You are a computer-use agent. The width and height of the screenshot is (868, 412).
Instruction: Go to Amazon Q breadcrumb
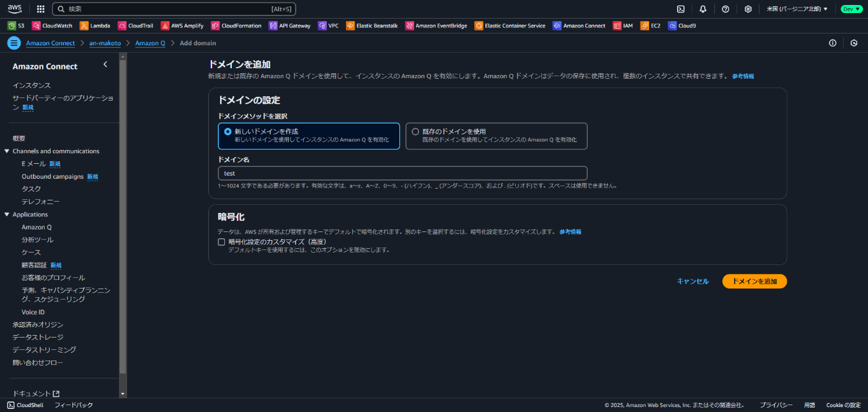tap(150, 43)
